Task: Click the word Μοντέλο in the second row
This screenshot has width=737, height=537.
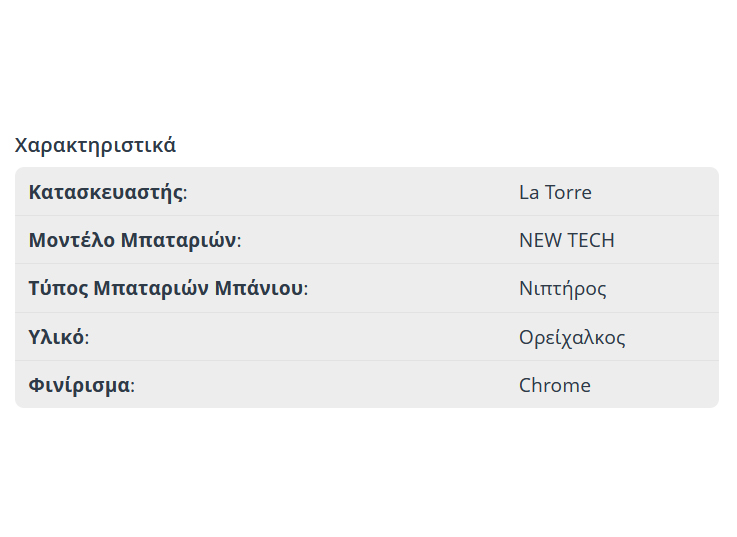Action: (71, 240)
